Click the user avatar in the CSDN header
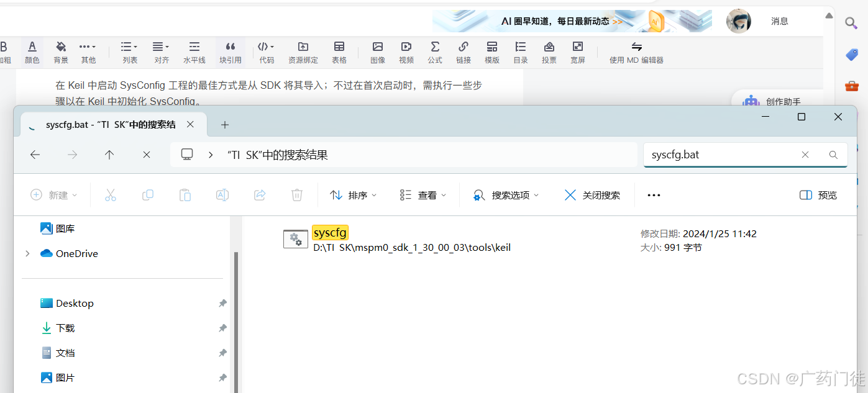The image size is (868, 393). tap(739, 21)
